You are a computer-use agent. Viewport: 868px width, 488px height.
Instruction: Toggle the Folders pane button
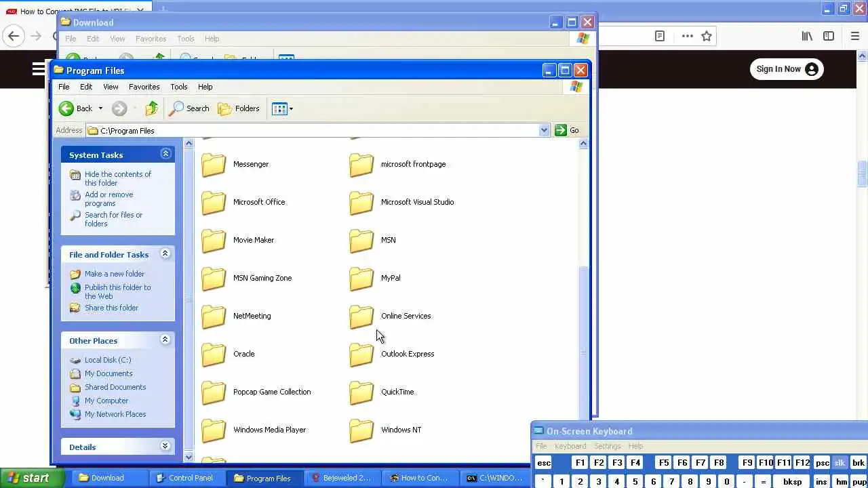[239, 108]
